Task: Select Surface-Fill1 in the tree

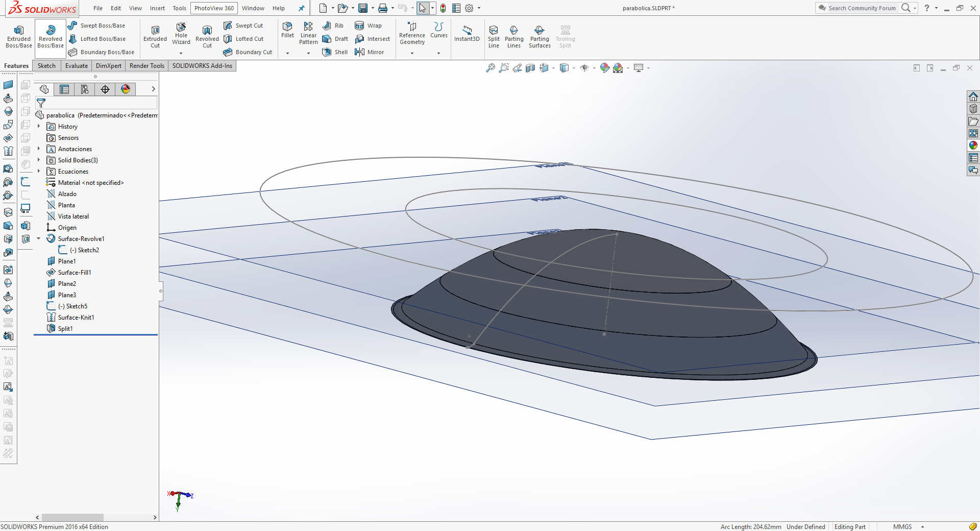Action: pos(69,272)
